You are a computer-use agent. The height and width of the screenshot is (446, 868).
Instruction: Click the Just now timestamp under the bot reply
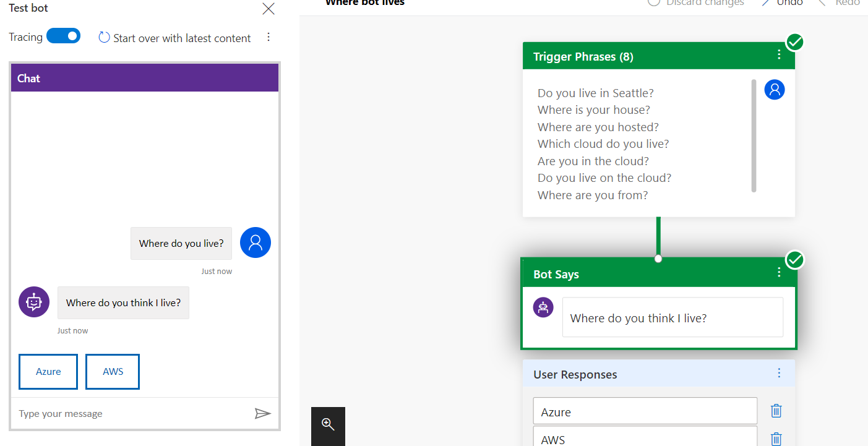(73, 330)
